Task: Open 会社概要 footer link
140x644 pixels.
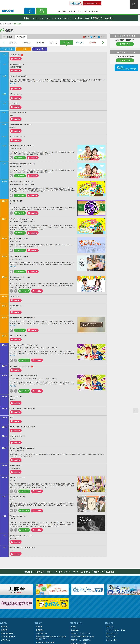Action: click(4, 627)
